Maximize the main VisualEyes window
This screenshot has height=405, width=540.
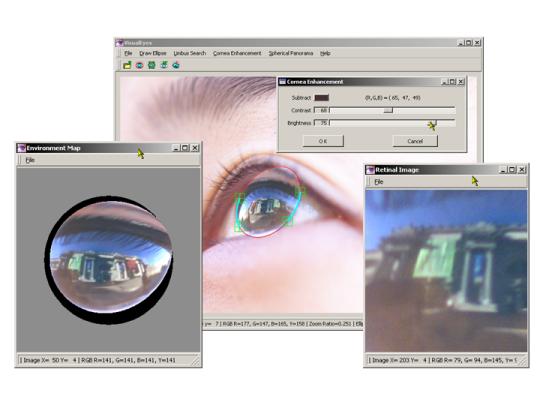[x=469, y=43]
